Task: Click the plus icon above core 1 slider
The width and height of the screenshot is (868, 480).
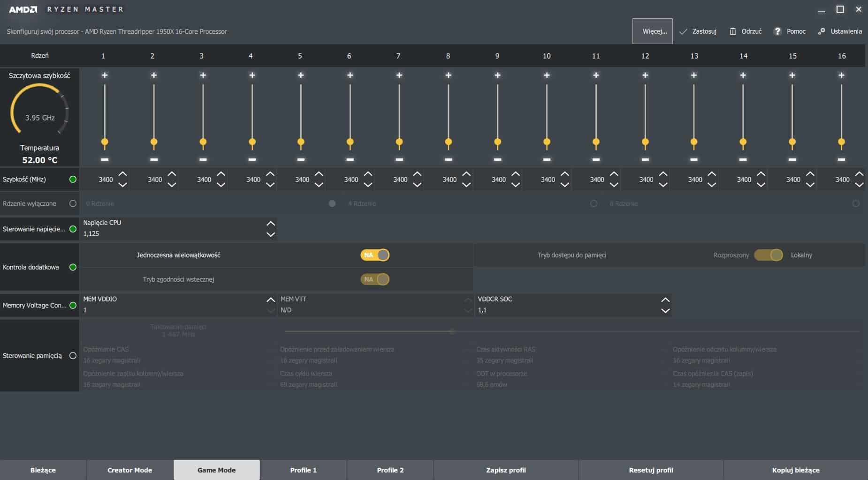Action: pyautogui.click(x=105, y=75)
